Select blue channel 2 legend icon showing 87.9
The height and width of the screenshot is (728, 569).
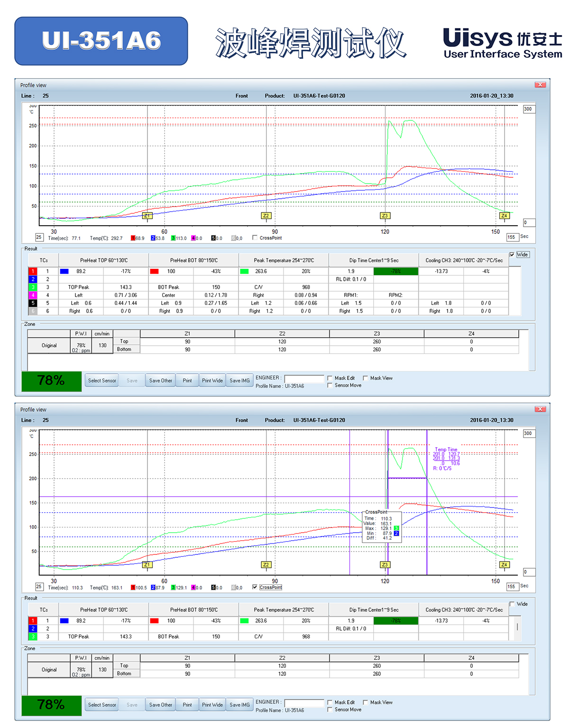(x=153, y=588)
